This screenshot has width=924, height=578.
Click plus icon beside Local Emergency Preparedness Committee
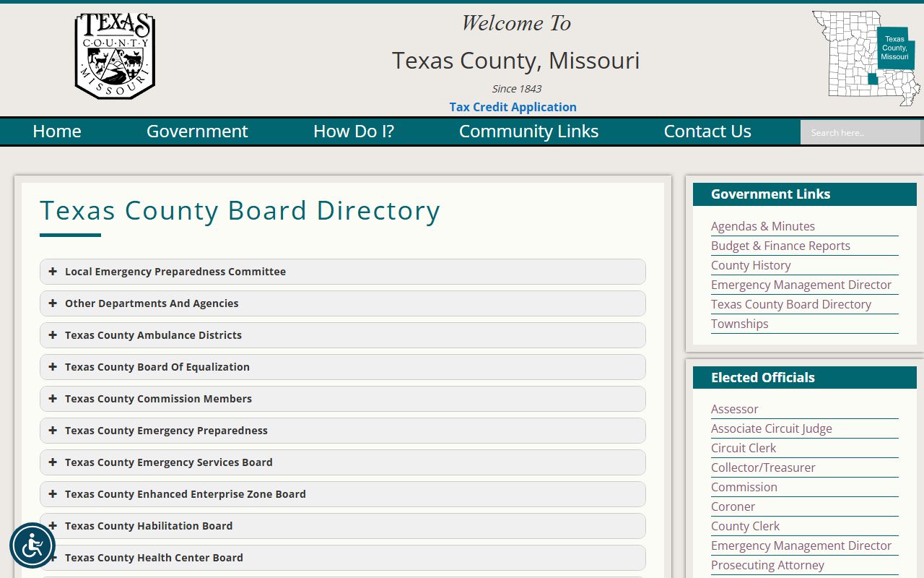[53, 272]
